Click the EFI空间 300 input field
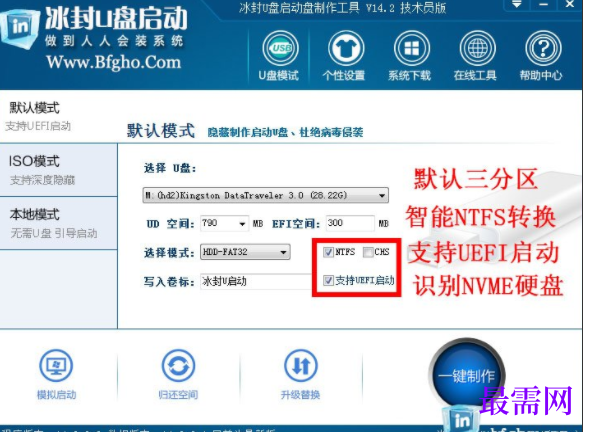 click(x=350, y=223)
